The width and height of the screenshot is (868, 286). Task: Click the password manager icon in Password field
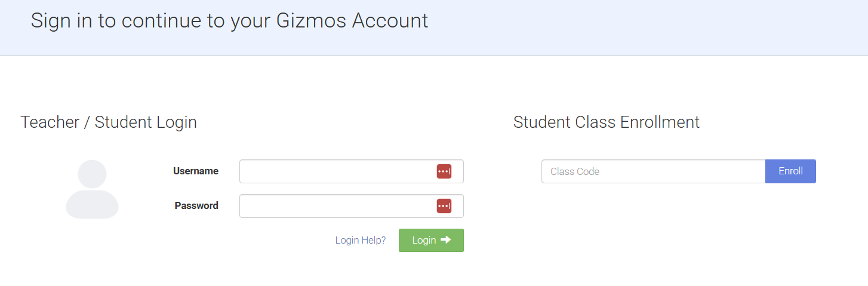pyautogui.click(x=444, y=206)
